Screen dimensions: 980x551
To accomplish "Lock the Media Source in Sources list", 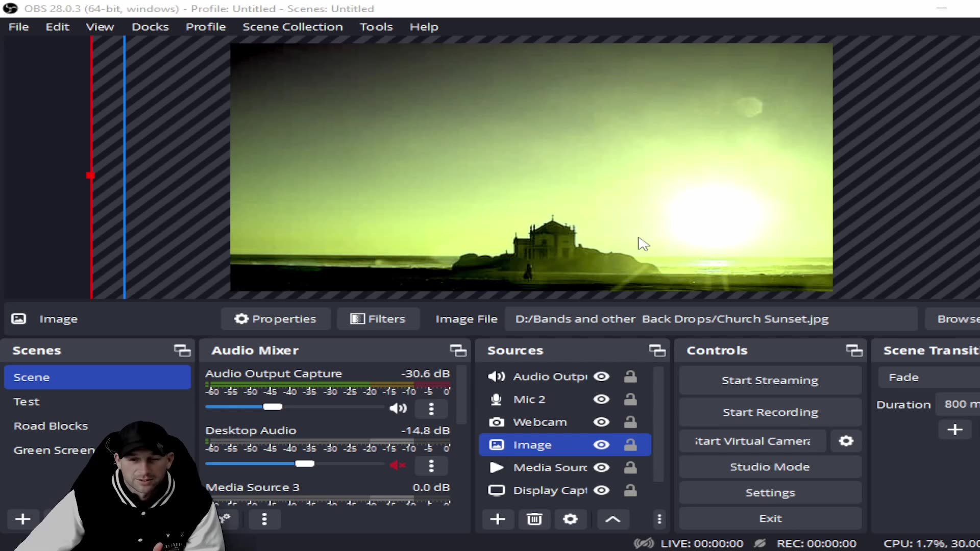I will click(x=630, y=467).
